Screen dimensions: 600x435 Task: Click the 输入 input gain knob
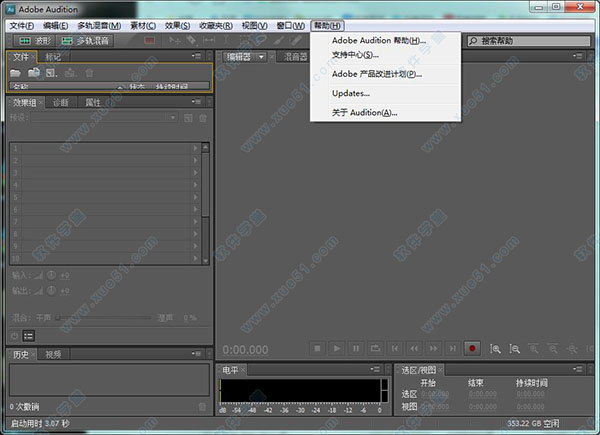51,275
